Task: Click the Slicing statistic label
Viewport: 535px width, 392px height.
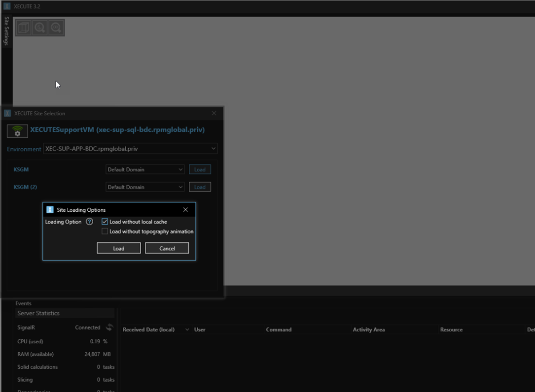Action: point(25,379)
